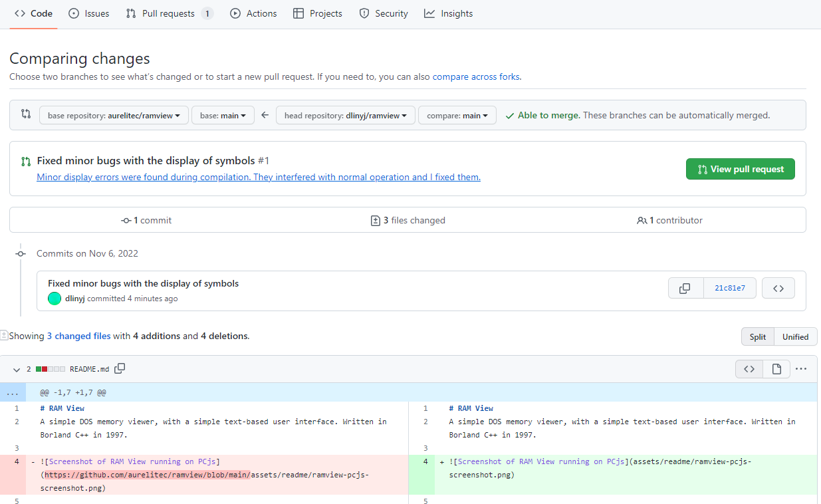Go to the Pull requests tab
This screenshot has height=504, width=821.
pyautogui.click(x=169, y=13)
